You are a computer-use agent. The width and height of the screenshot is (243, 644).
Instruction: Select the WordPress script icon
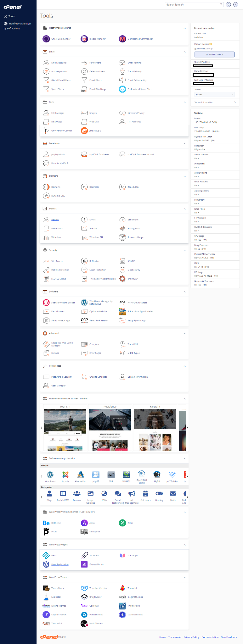point(50,475)
